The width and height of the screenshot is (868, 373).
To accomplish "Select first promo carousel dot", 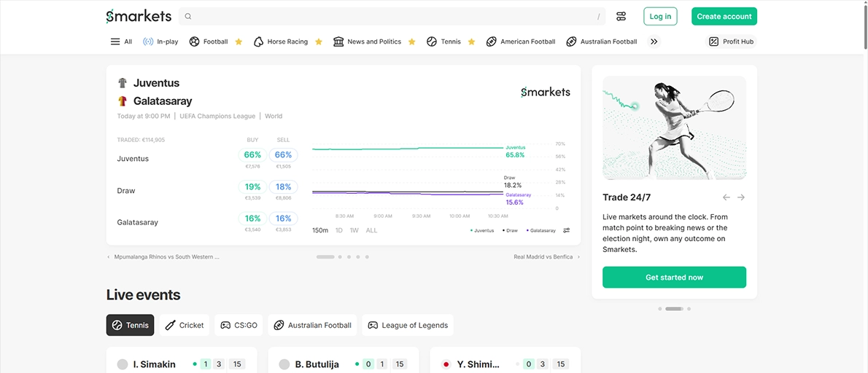I will point(660,309).
